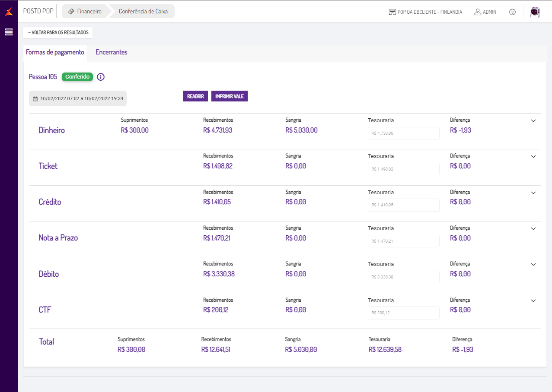Switch to the Encerrantes tab
This screenshot has height=392, width=552.
(112, 52)
